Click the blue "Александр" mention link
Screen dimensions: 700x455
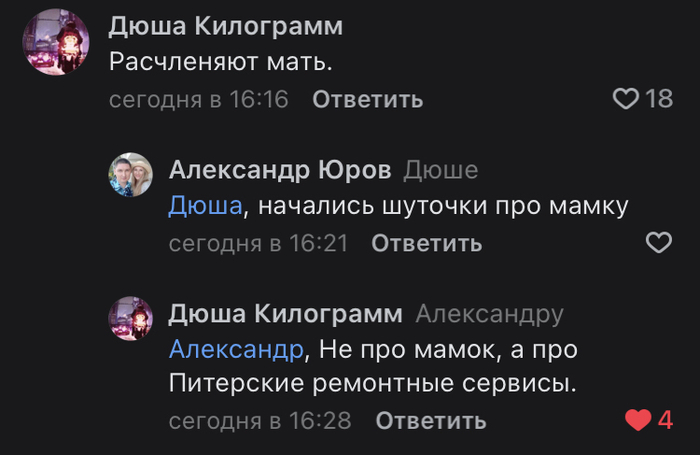tap(236, 350)
